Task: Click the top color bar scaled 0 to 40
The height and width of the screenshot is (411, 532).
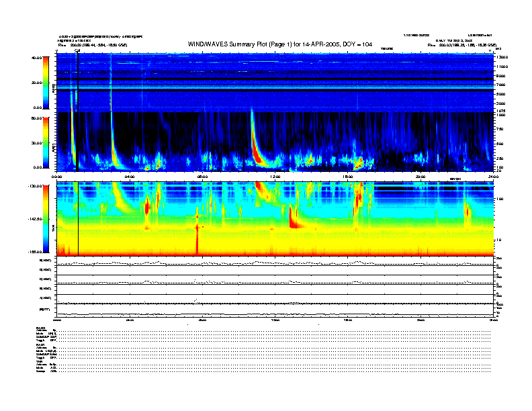Action: 46,83
